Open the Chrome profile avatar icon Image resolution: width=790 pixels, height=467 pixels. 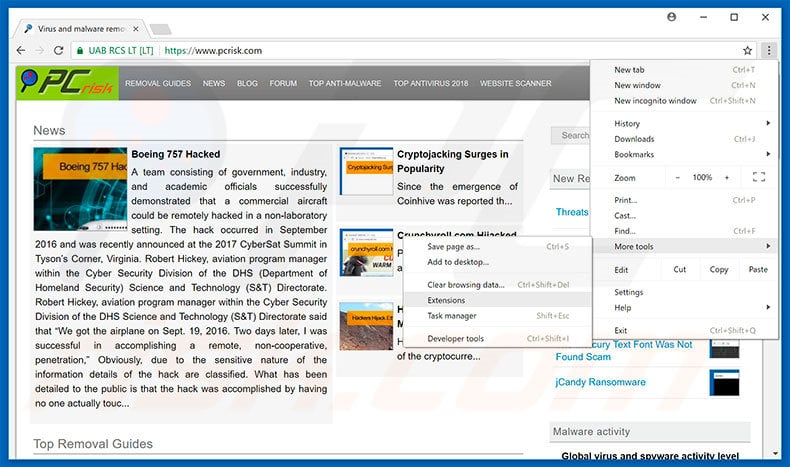coord(672,17)
